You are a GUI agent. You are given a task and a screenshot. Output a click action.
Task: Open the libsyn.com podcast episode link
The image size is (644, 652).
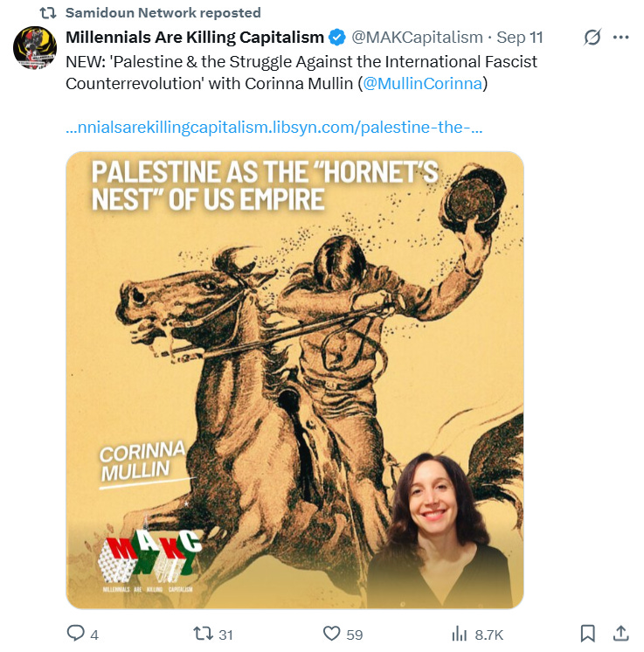pyautogui.click(x=274, y=128)
